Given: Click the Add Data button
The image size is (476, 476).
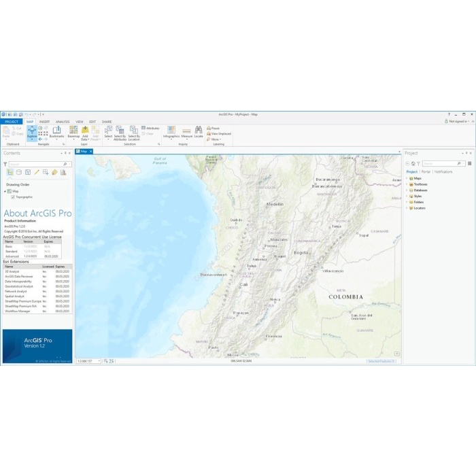Looking at the screenshot, I should coord(85,133).
